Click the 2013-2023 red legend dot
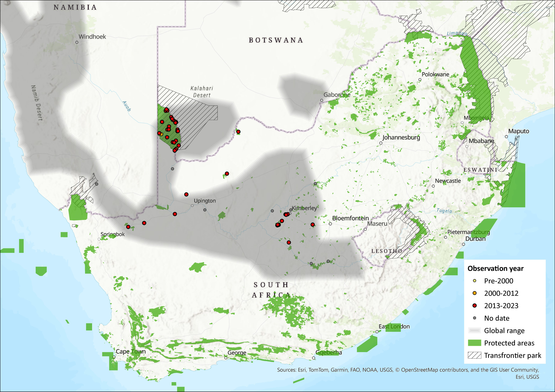Screen dimensions: 555x392 point(474,306)
